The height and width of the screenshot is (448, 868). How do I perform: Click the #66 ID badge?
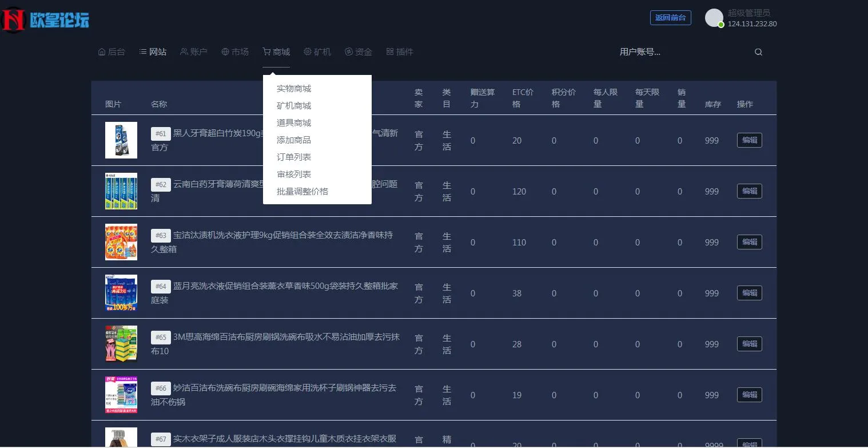161,388
